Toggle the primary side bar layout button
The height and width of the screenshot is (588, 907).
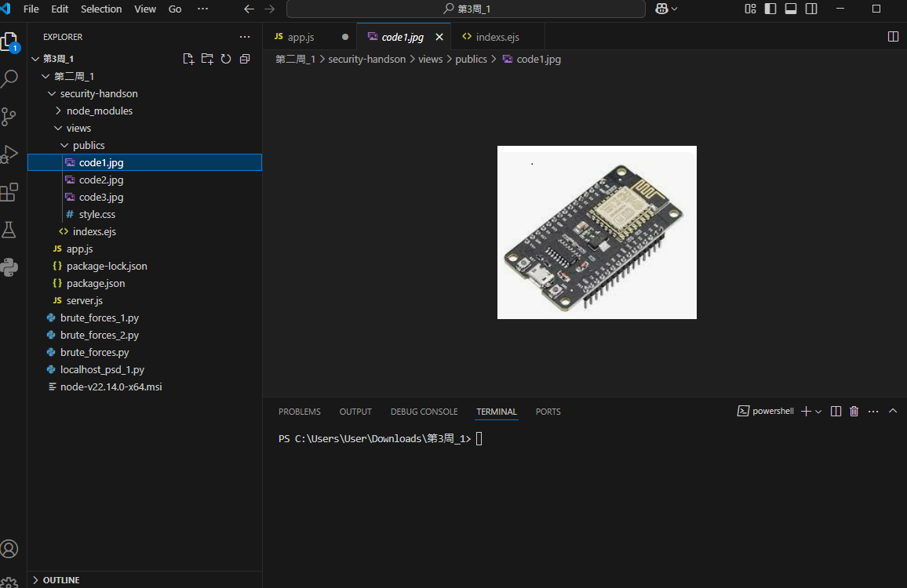(x=770, y=9)
